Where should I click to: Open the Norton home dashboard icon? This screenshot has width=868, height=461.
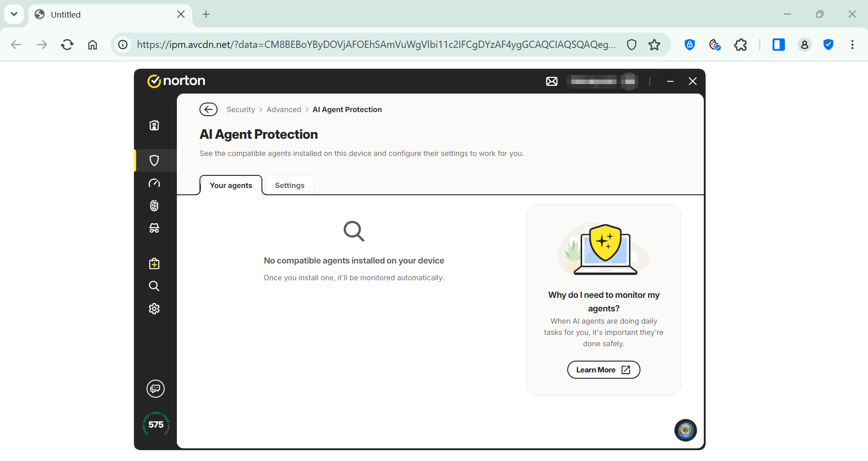tap(154, 125)
